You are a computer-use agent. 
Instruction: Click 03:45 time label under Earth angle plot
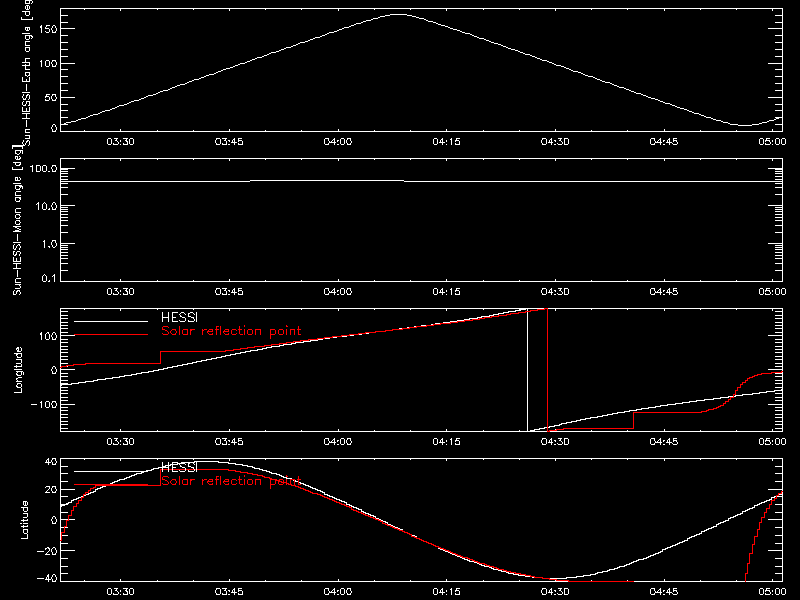[x=229, y=141]
